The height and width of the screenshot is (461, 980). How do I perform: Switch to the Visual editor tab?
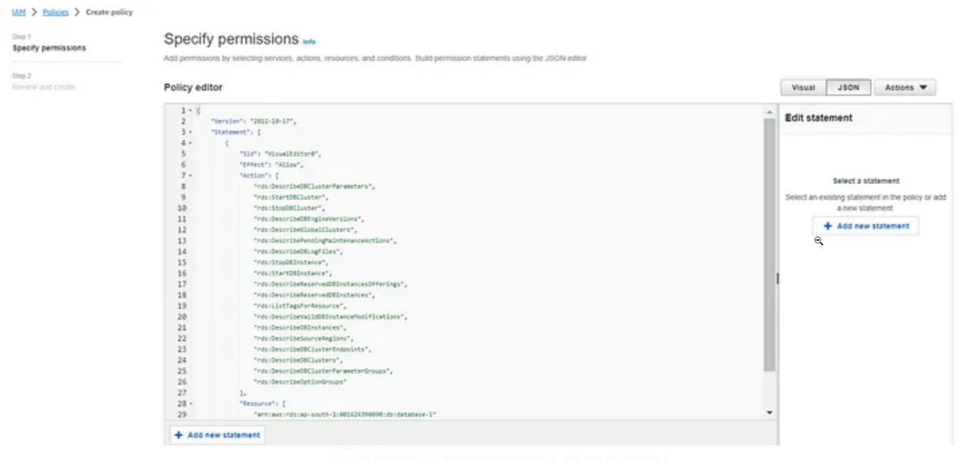(803, 87)
